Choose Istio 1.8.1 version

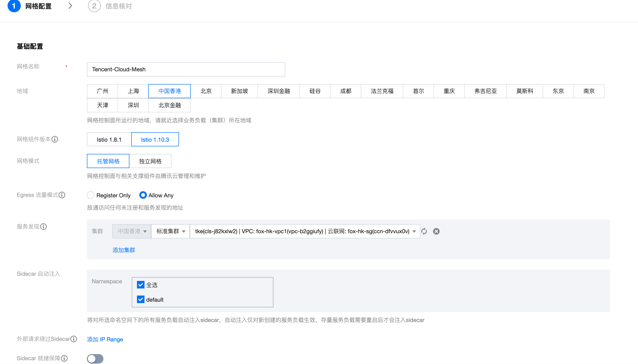click(109, 139)
